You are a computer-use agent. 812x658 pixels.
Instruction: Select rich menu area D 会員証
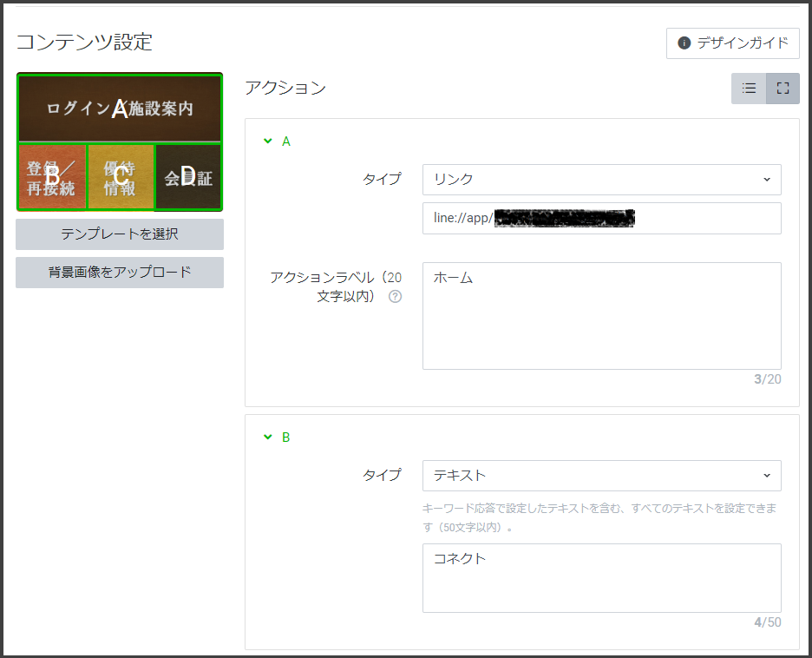coord(188,177)
